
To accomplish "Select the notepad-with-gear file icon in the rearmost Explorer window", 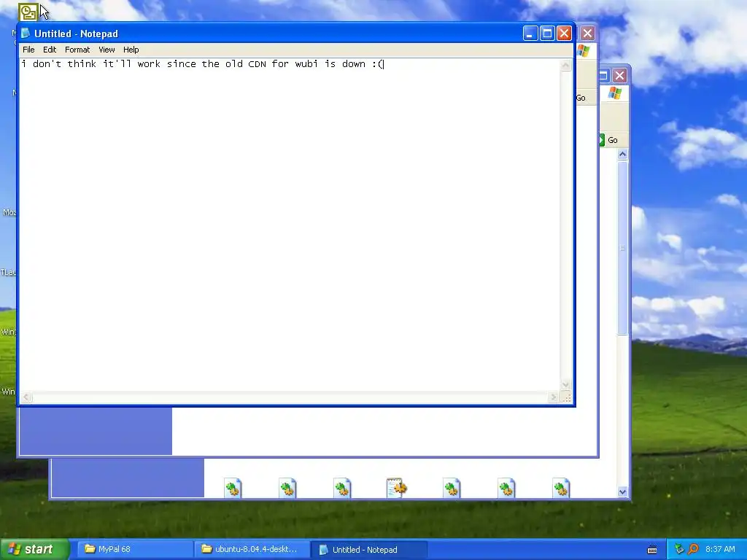I will click(396, 488).
